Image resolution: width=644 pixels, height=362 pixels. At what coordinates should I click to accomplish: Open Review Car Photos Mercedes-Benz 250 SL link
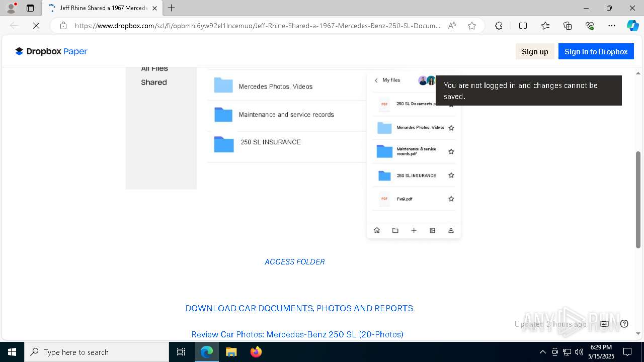pyautogui.click(x=297, y=334)
